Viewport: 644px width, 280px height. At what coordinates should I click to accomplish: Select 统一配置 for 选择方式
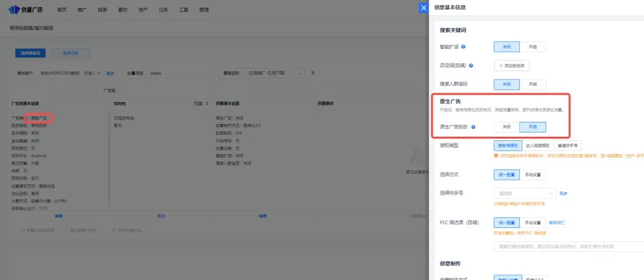(507, 174)
